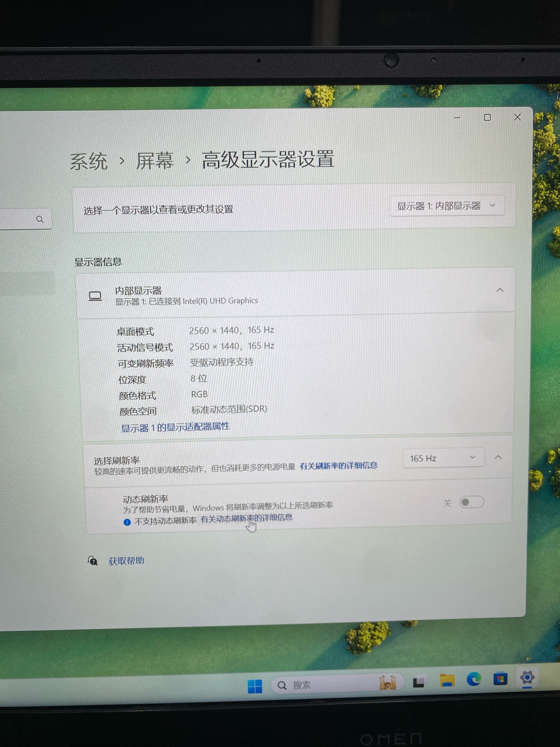Collapse the 内部显示器 info section
This screenshot has width=560, height=747.
[500, 290]
